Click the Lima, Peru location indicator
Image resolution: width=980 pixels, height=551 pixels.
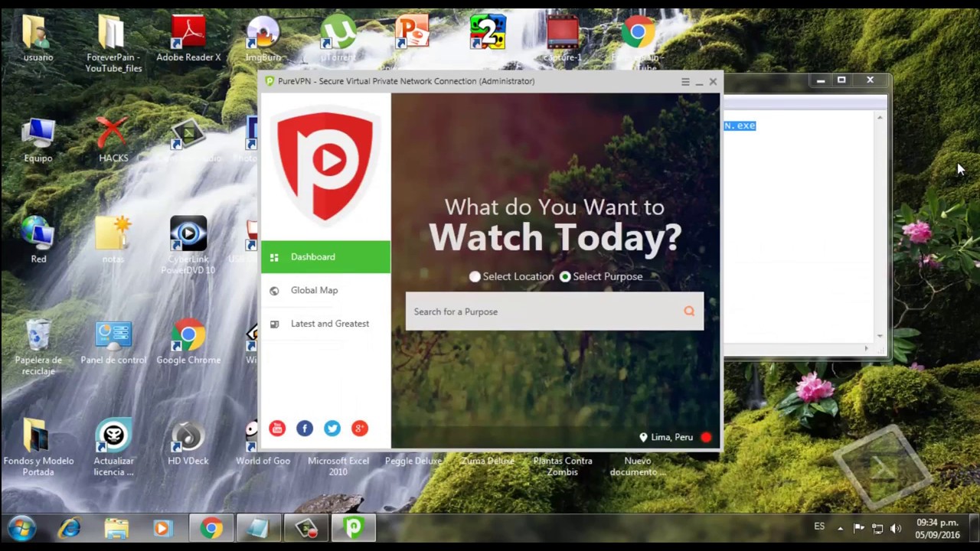(666, 438)
